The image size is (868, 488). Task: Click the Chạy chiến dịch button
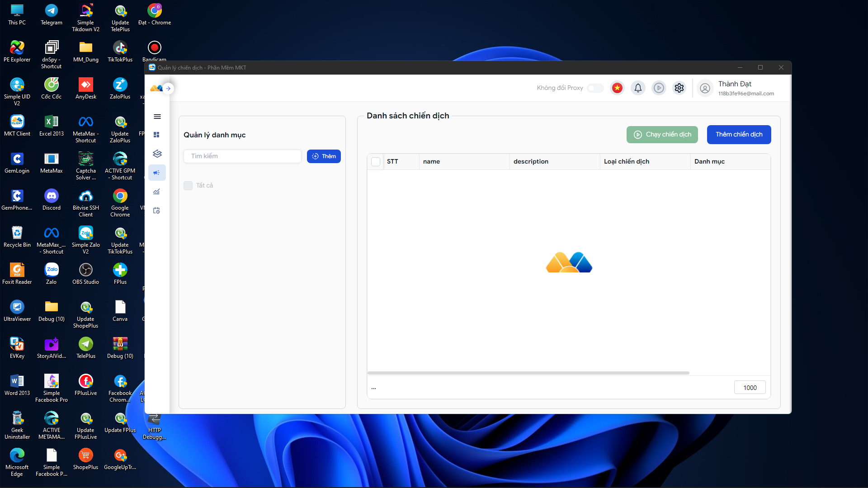coord(662,135)
